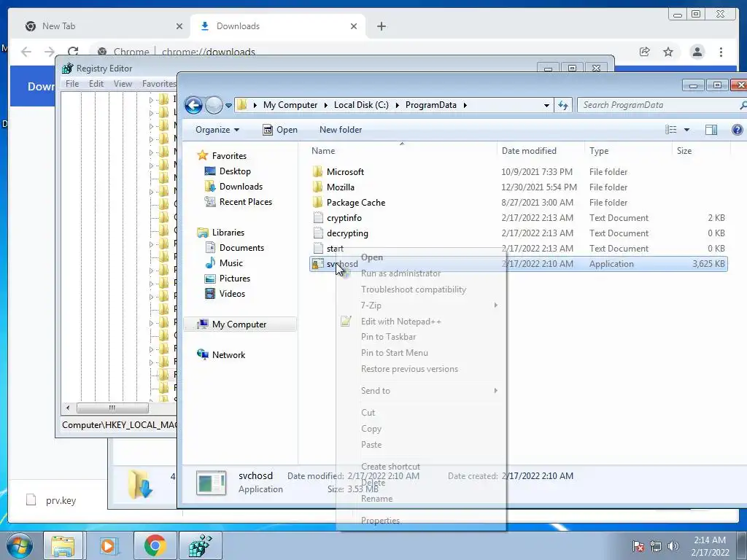The height and width of the screenshot is (560, 747).
Task: Click Chrome profile avatar icon
Action: [697, 52]
